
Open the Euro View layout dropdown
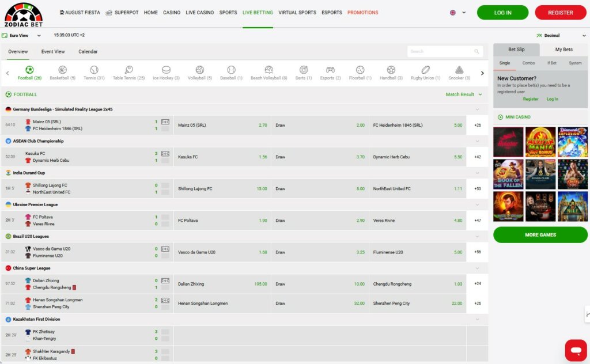click(21, 35)
